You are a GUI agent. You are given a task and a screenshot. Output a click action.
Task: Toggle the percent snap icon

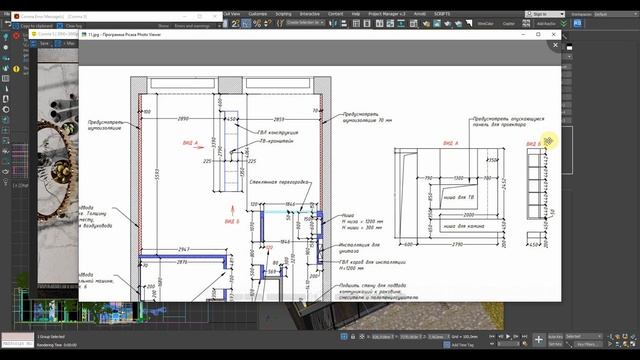pyautogui.click(x=257, y=24)
